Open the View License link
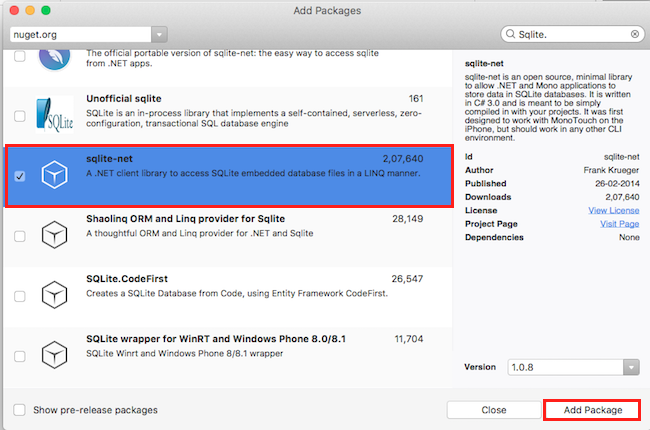The width and height of the screenshot is (650, 430). [613, 210]
